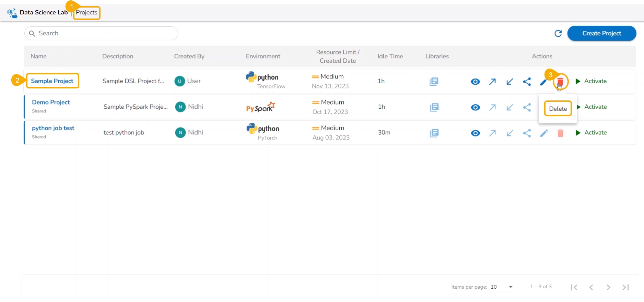Open the Libraries icon for Sample Project

coord(434,82)
